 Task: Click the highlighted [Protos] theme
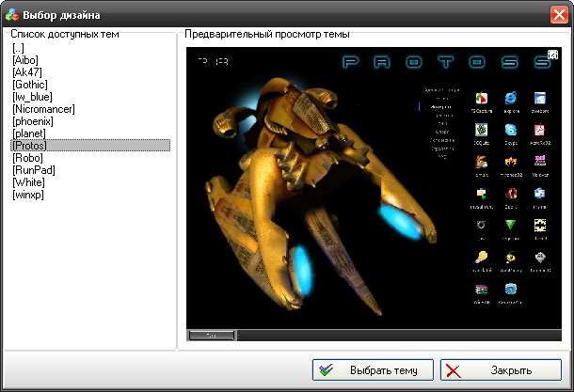(90, 146)
